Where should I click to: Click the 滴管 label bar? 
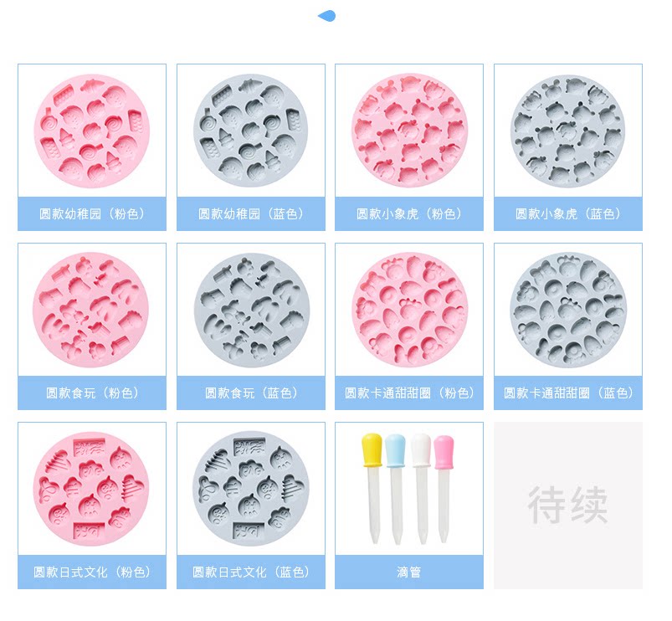(x=409, y=572)
